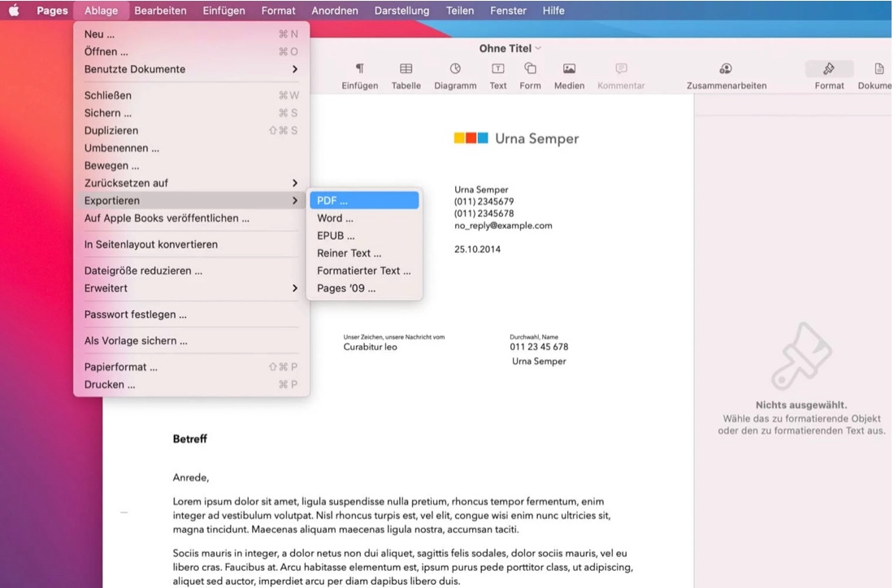Click the Einfügen paragraph icon in toolbar
Viewport: 894px width, 588px height.
coord(360,69)
